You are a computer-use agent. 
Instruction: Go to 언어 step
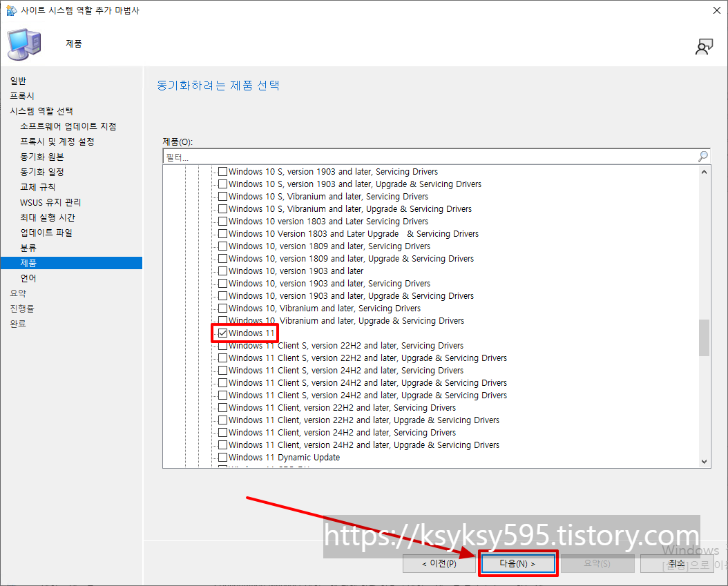pyautogui.click(x=28, y=278)
